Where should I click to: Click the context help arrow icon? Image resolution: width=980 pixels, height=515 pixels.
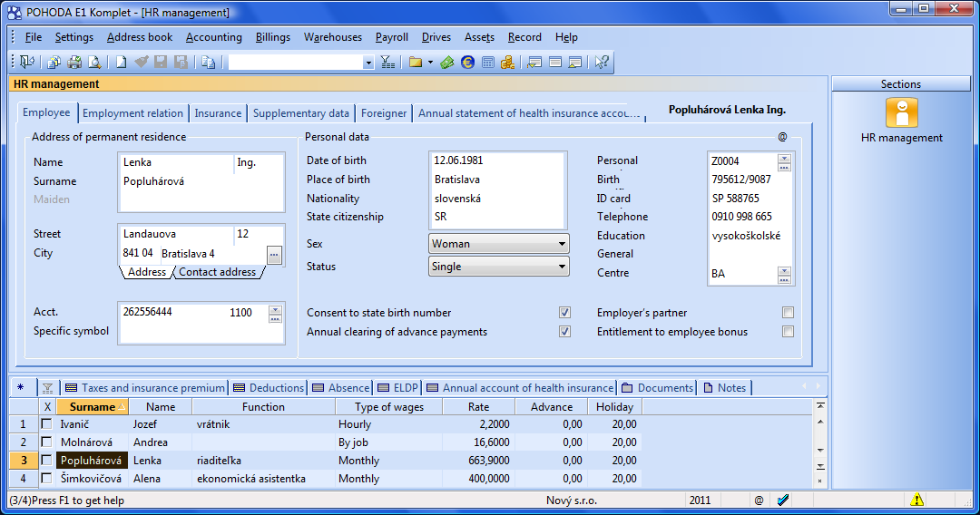point(602,62)
